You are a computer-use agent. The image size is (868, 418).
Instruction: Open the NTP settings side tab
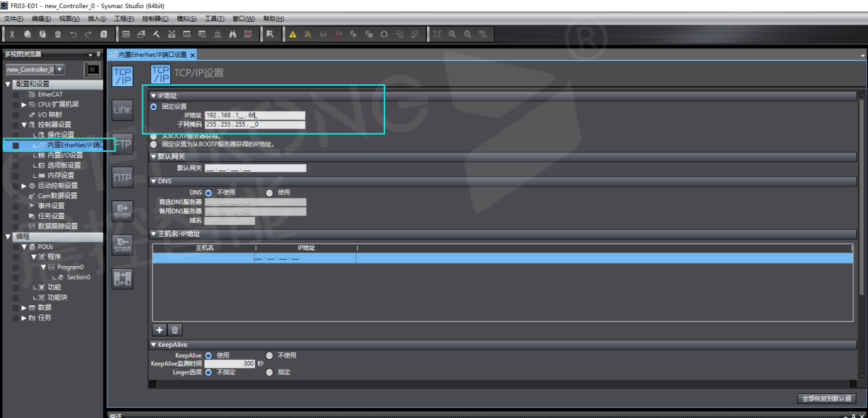tap(122, 177)
